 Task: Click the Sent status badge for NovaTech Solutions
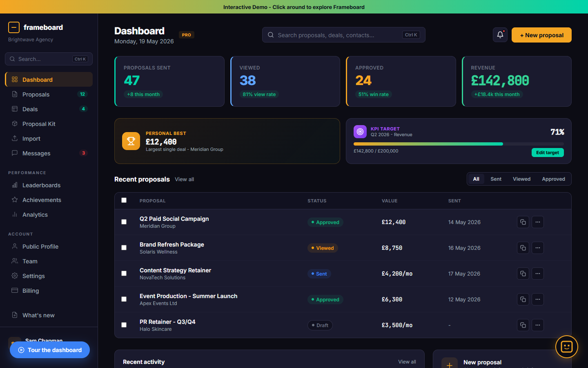click(x=319, y=274)
